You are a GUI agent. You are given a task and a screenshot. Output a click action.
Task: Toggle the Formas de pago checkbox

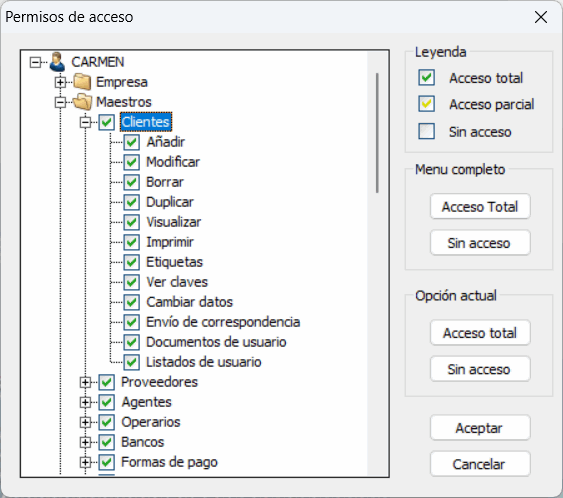coord(107,462)
